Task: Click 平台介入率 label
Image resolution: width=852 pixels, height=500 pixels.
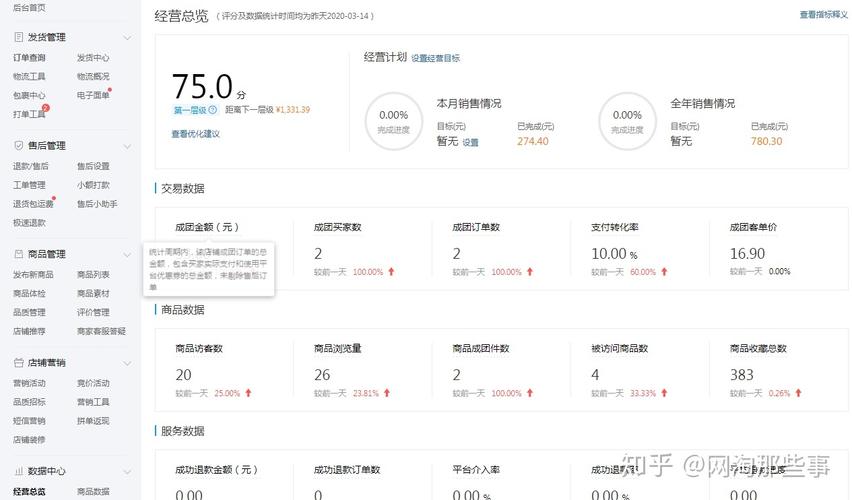Action: [x=476, y=470]
